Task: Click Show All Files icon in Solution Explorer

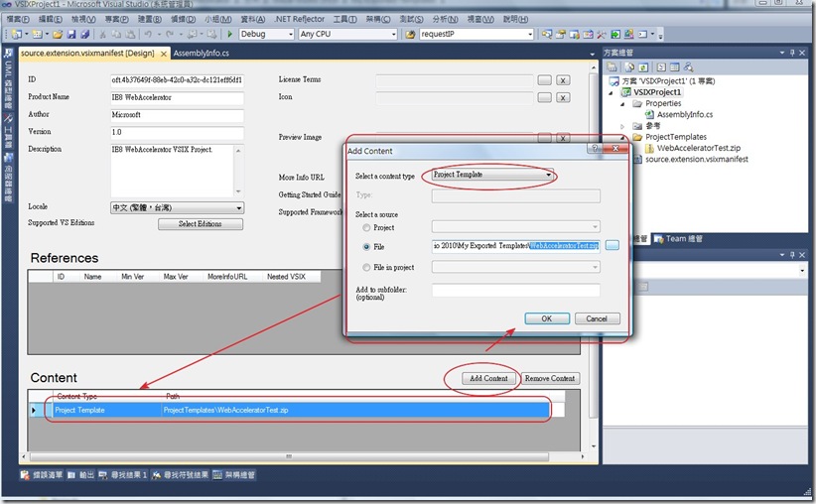Action: tap(629, 67)
